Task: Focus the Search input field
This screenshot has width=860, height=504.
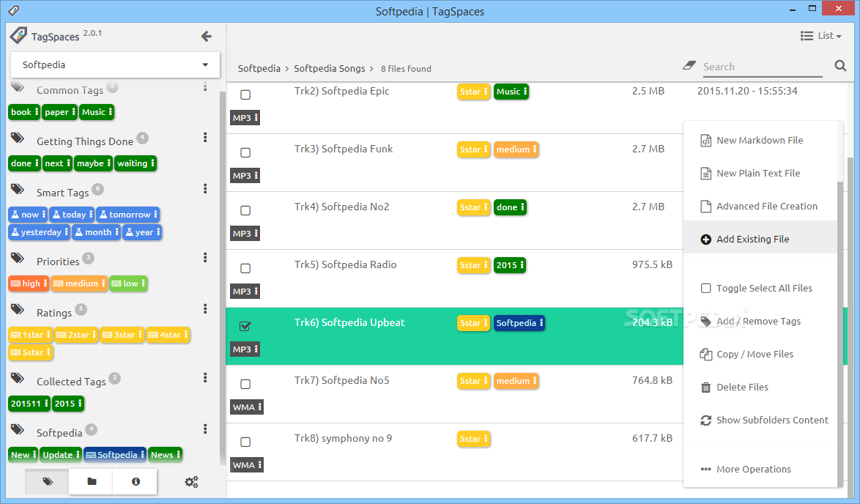Action: (x=763, y=67)
